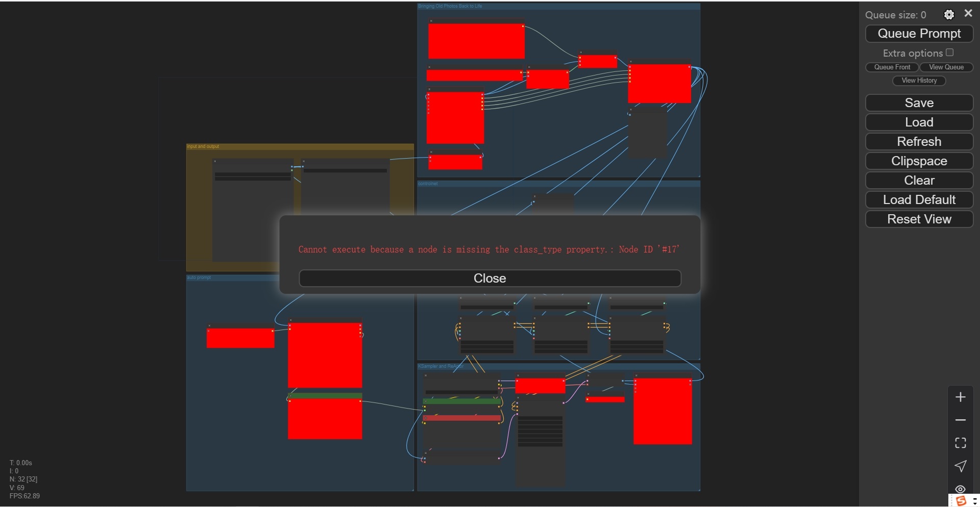Click the fit-view frame icon
980x507 pixels.
click(961, 443)
